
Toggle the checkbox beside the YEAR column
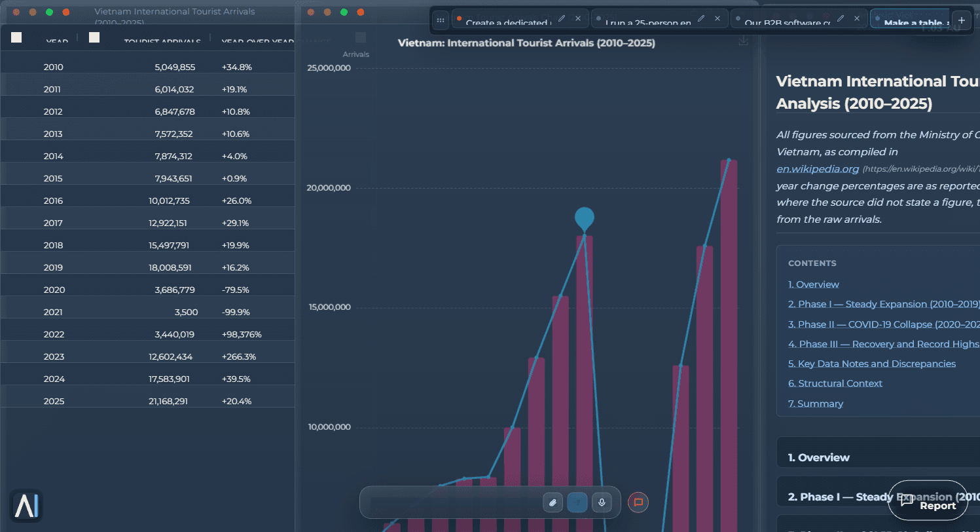tap(16, 37)
